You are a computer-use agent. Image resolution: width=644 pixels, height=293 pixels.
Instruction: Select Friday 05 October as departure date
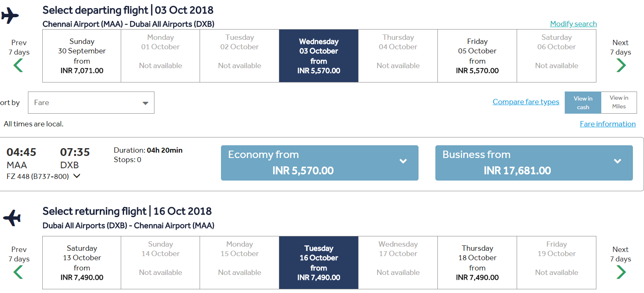[x=477, y=55]
